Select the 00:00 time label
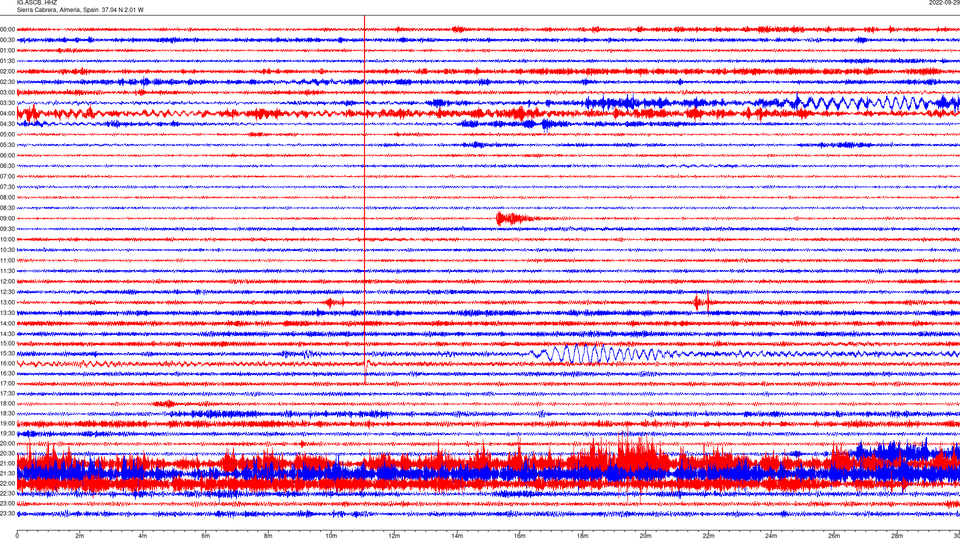Viewport: 960px width, 540px height. coord(7,29)
